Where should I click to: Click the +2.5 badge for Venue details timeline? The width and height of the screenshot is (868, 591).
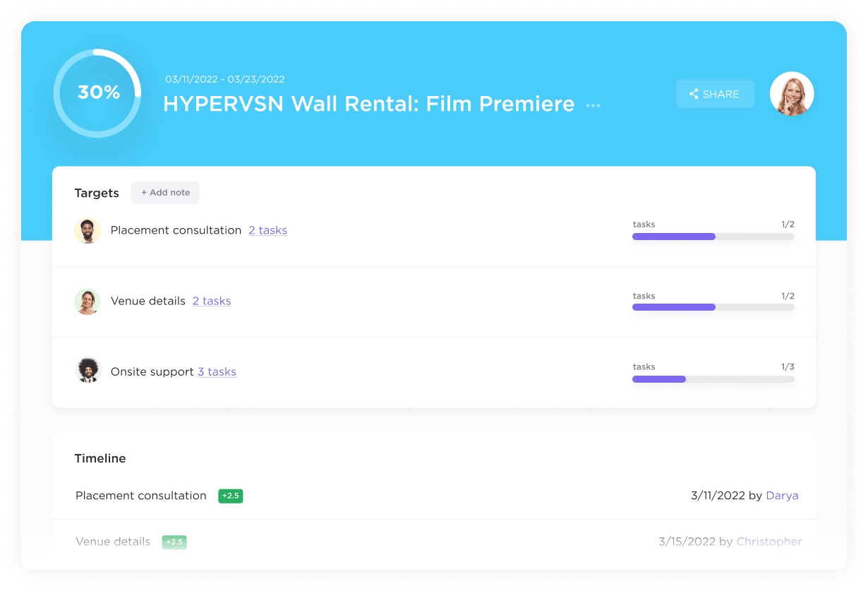[174, 542]
